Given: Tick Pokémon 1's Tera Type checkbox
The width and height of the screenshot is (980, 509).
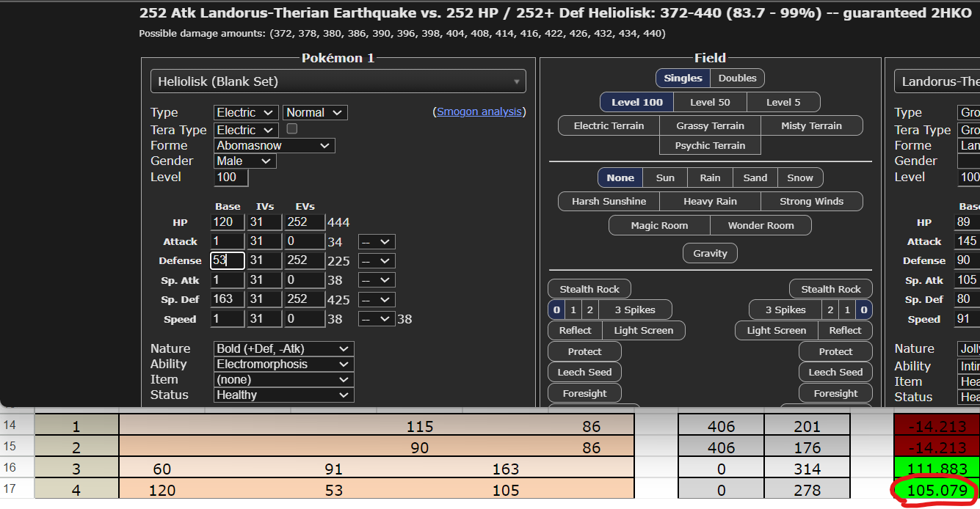Looking at the screenshot, I should coord(291,129).
